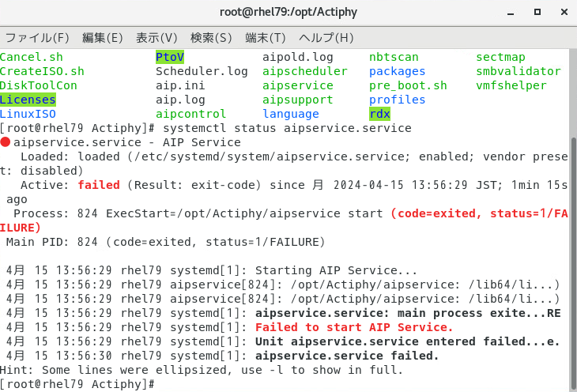Click the 'Main PID: 824' line
The width and height of the screenshot is (577, 392).
pyautogui.click(x=166, y=242)
